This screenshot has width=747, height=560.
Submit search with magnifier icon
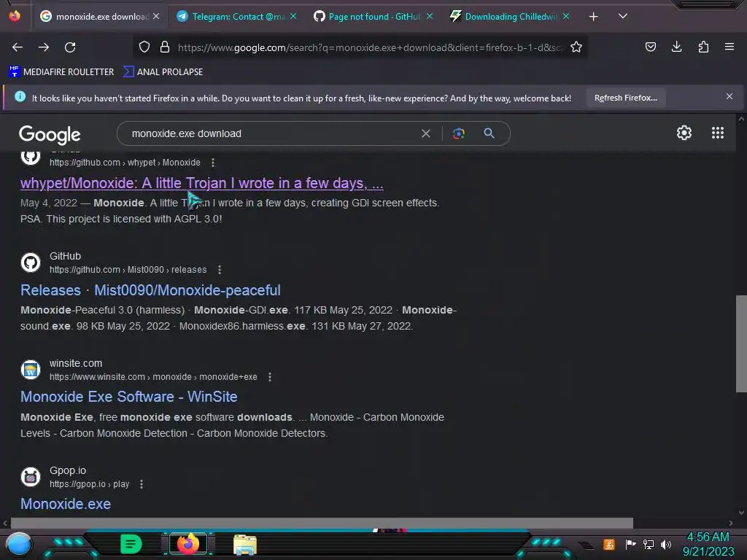pos(489,133)
